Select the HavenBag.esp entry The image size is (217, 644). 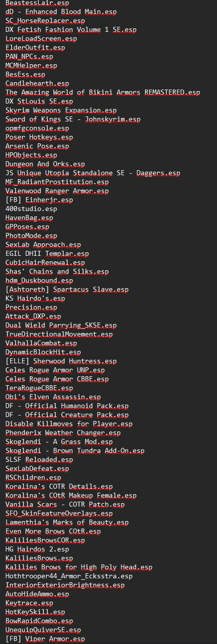(x=29, y=218)
